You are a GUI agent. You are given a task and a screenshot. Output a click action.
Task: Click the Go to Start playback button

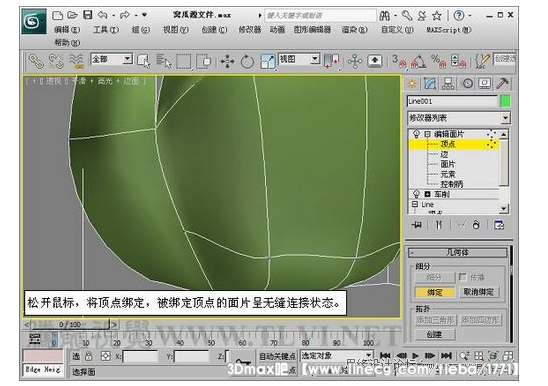point(385,356)
